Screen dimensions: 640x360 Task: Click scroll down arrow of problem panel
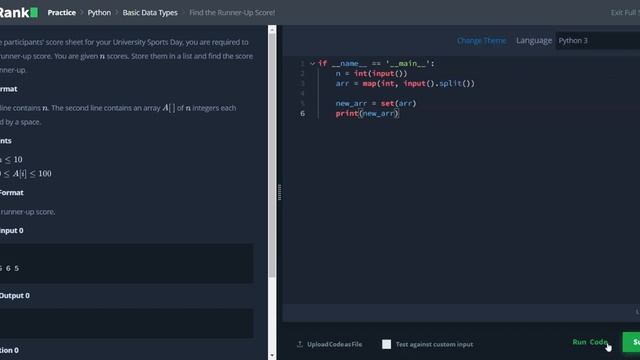[272, 356]
